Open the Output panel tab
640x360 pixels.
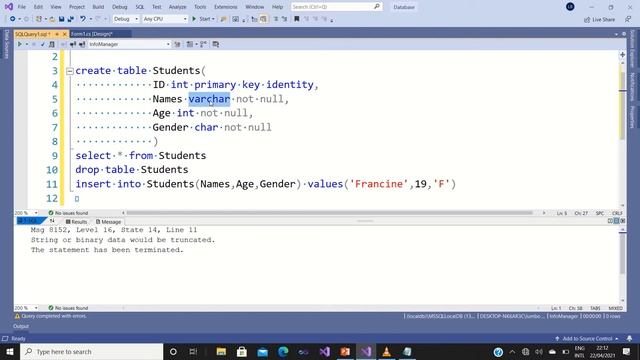coord(21,326)
